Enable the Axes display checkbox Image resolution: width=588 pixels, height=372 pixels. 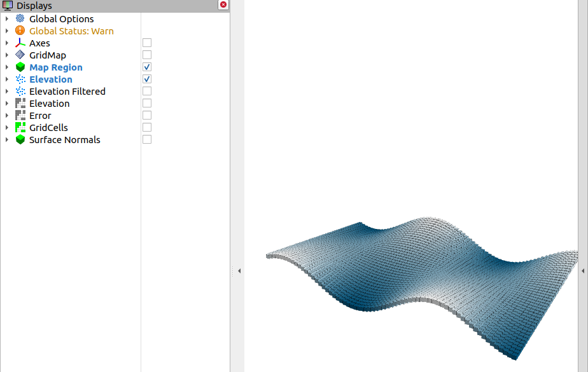click(146, 43)
